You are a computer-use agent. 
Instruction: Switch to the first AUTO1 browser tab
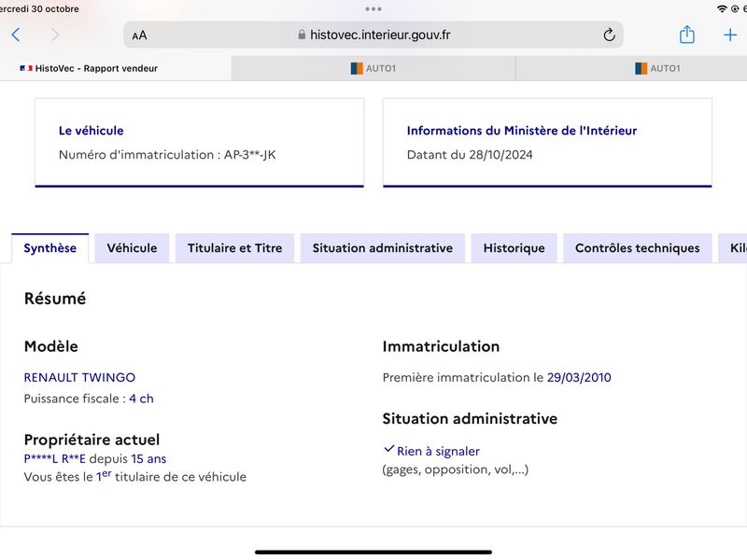pyautogui.click(x=373, y=68)
